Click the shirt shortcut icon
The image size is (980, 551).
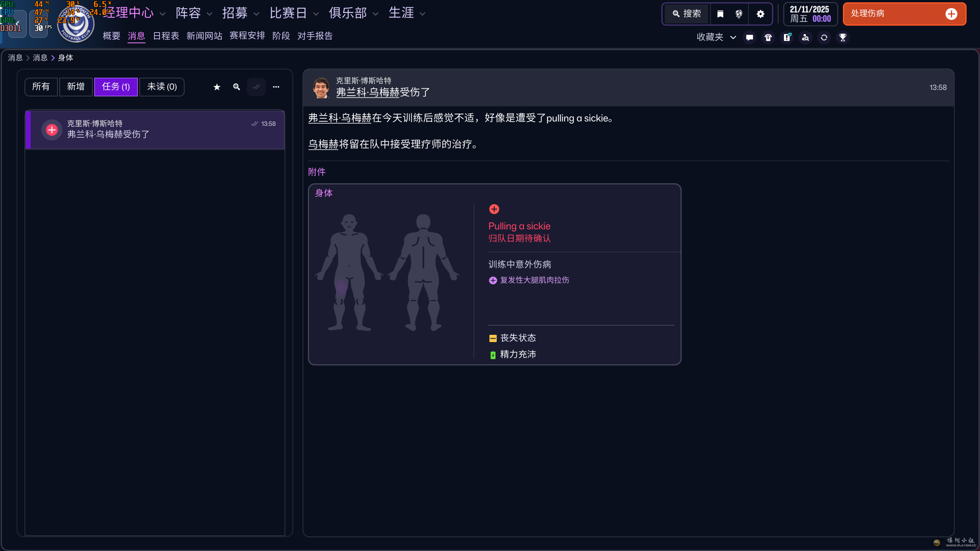[768, 37]
